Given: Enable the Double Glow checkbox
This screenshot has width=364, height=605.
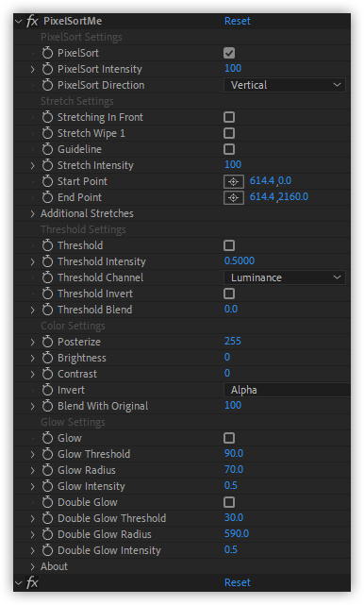Looking at the screenshot, I should (x=229, y=502).
